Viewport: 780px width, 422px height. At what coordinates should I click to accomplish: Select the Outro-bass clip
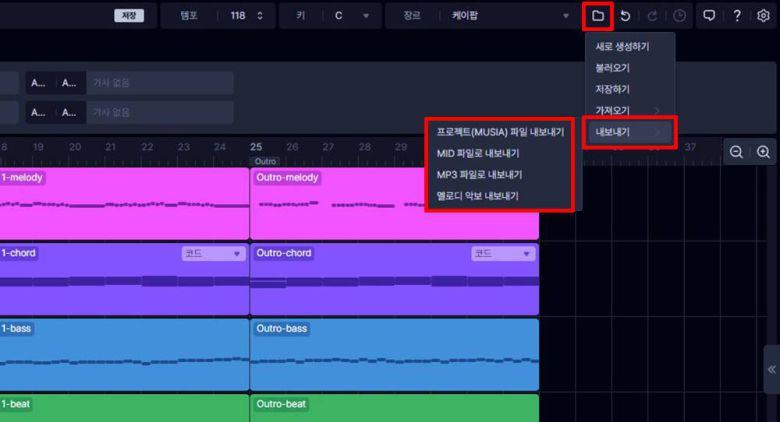pyautogui.click(x=394, y=355)
